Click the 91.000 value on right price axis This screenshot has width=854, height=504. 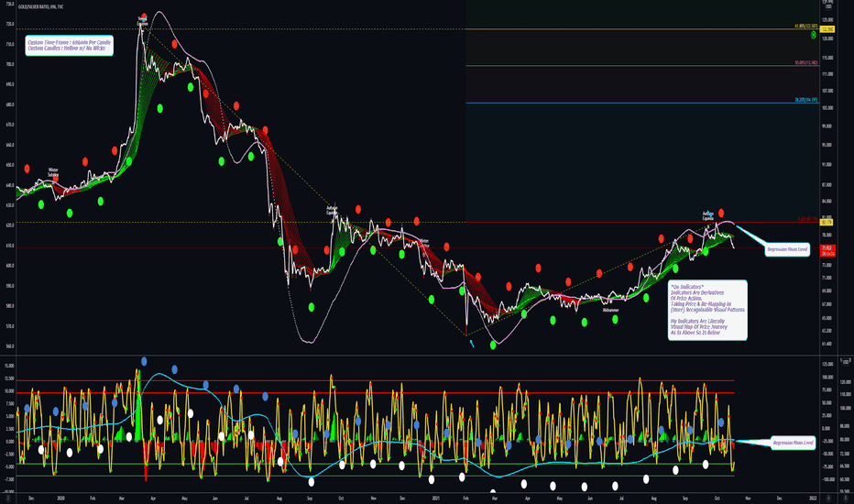(x=827, y=164)
